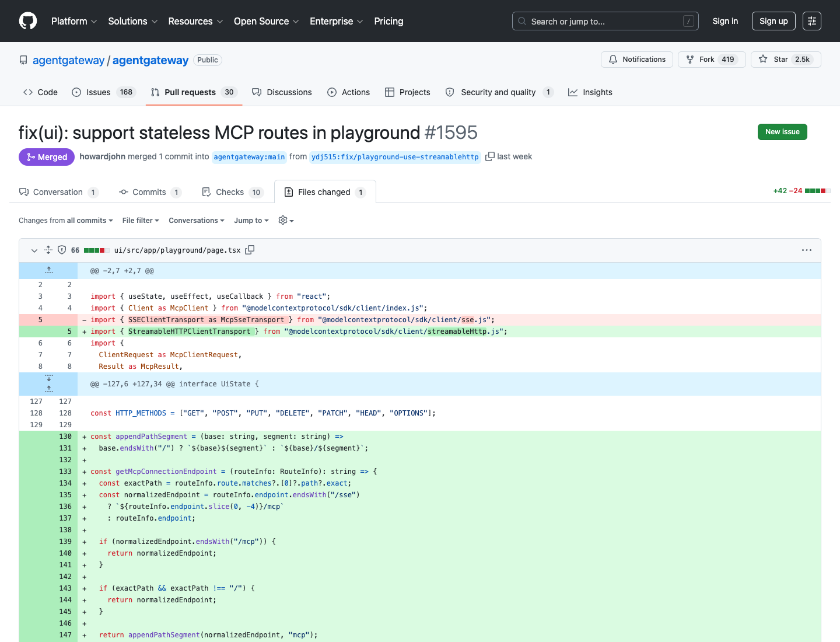Open the Jump to dropdown
Viewport: 840px width, 642px height.
[x=251, y=221]
